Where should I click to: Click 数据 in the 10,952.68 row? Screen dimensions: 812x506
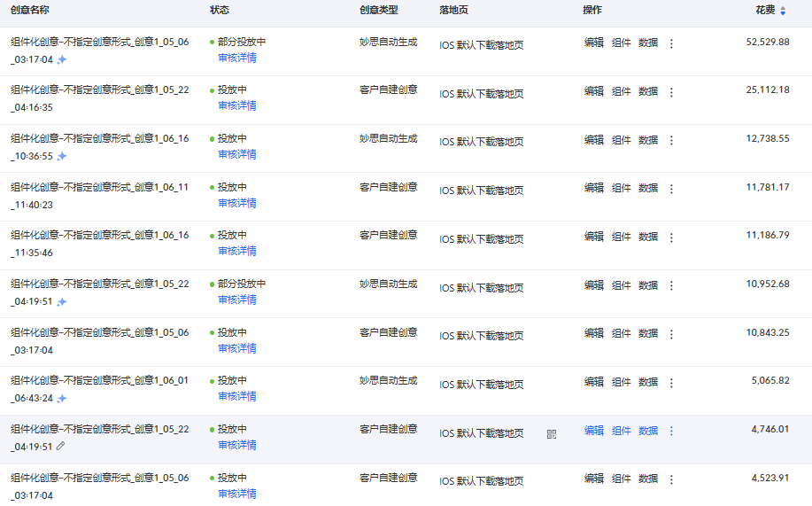click(648, 285)
